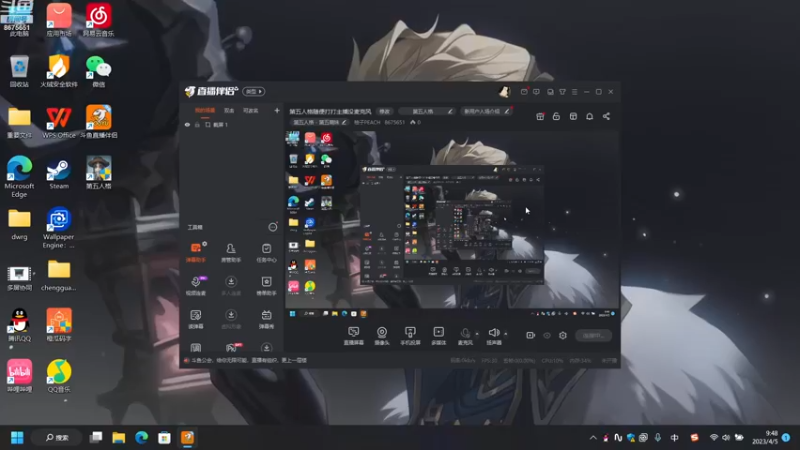Edit the stream sub-category pill under the title
The image size is (800, 450).
point(320,122)
